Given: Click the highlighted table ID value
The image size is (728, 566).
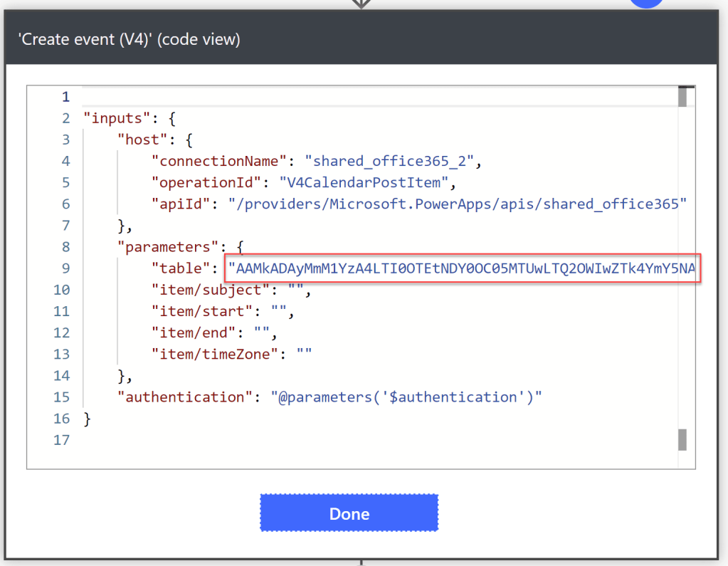Looking at the screenshot, I should point(463,268).
